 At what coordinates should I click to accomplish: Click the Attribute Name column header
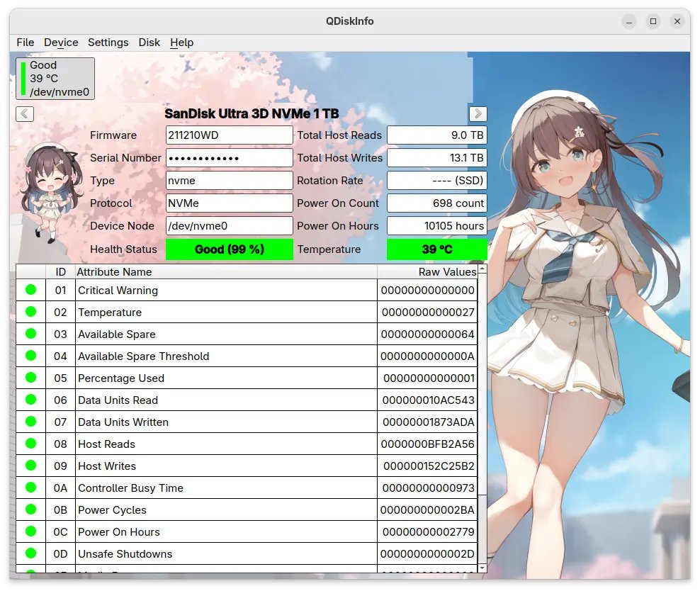click(226, 272)
